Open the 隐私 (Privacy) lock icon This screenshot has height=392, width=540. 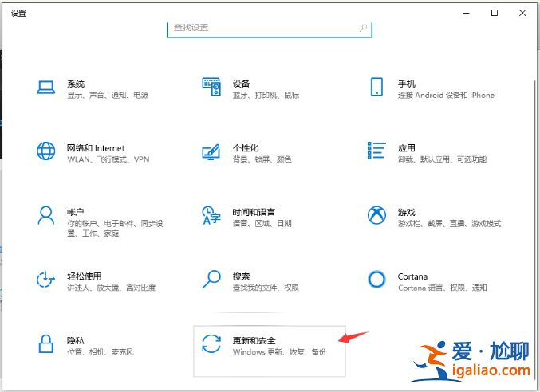pyautogui.click(x=45, y=344)
